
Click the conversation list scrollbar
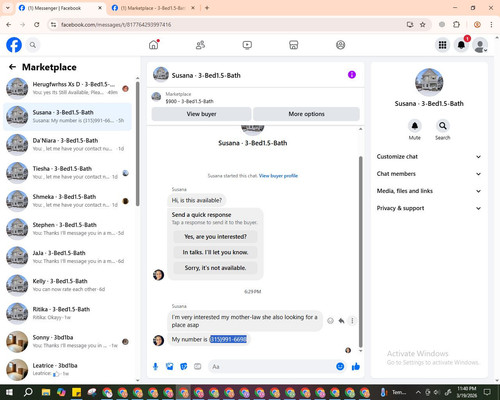137,143
